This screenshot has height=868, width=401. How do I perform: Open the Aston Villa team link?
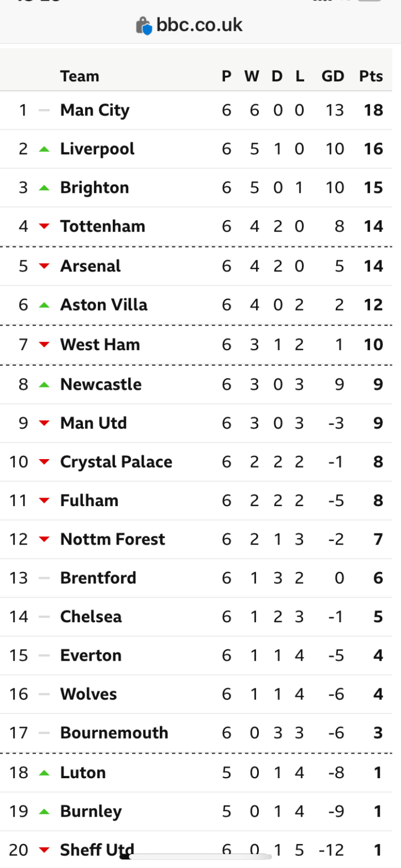coord(104,305)
